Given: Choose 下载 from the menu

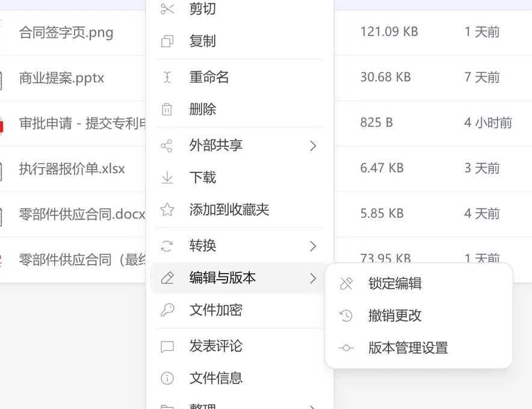Looking at the screenshot, I should click(x=240, y=177).
